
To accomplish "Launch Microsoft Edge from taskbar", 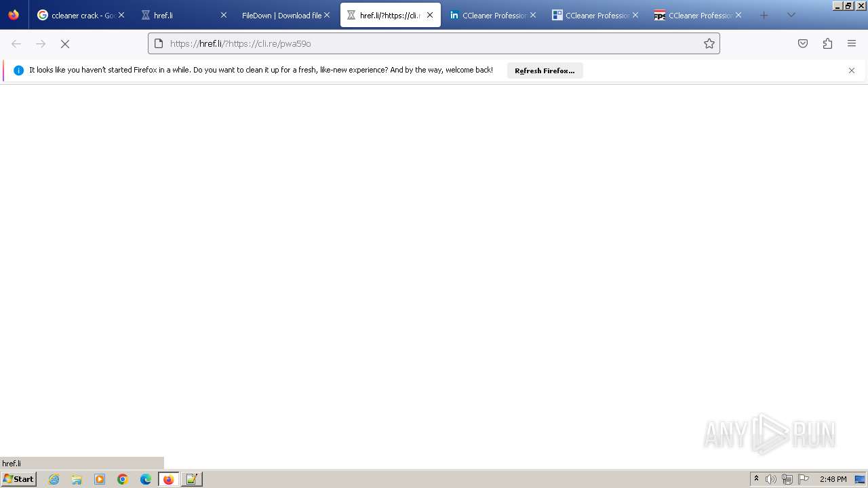I will click(146, 479).
